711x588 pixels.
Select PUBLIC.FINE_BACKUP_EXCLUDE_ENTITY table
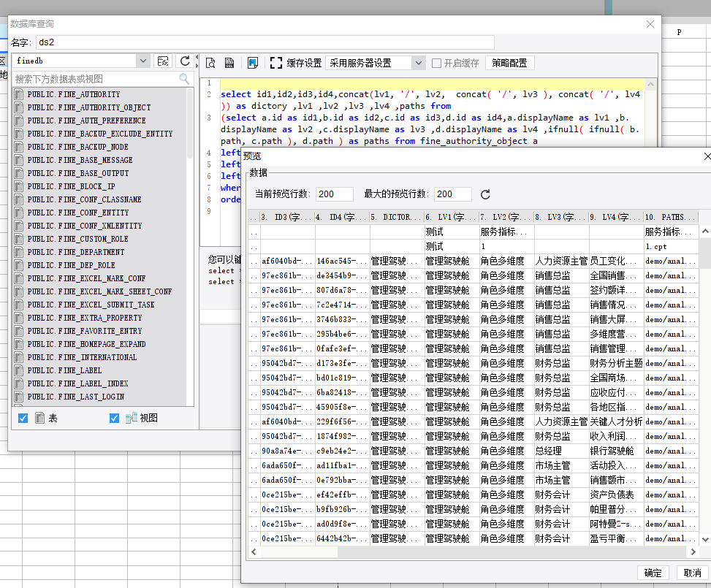point(100,134)
